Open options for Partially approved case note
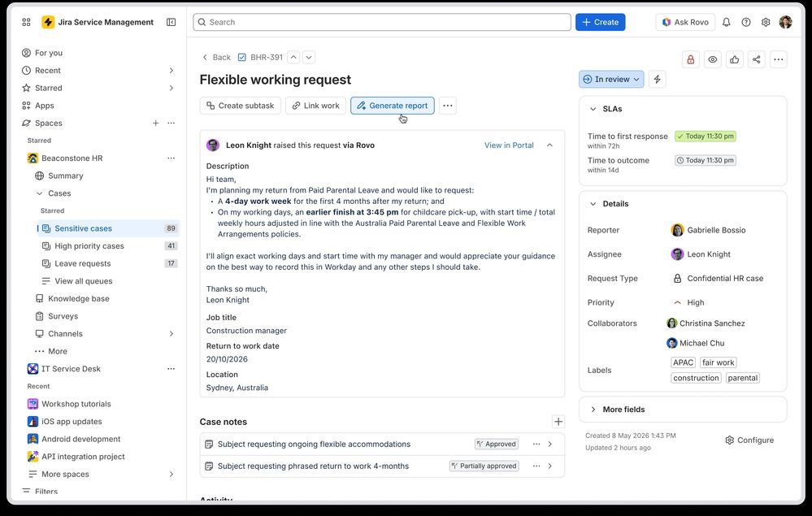The width and height of the screenshot is (812, 516). tap(536, 466)
